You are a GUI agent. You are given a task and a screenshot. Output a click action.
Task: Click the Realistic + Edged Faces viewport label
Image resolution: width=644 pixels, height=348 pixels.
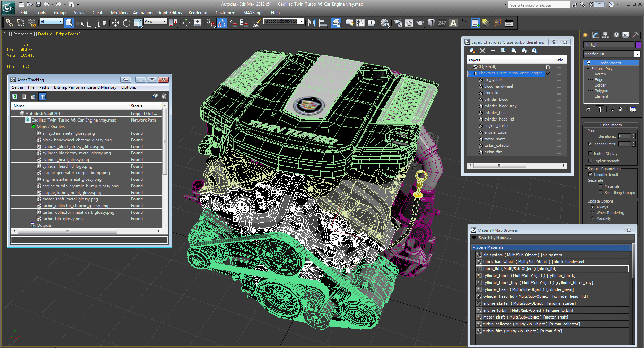tap(58, 34)
